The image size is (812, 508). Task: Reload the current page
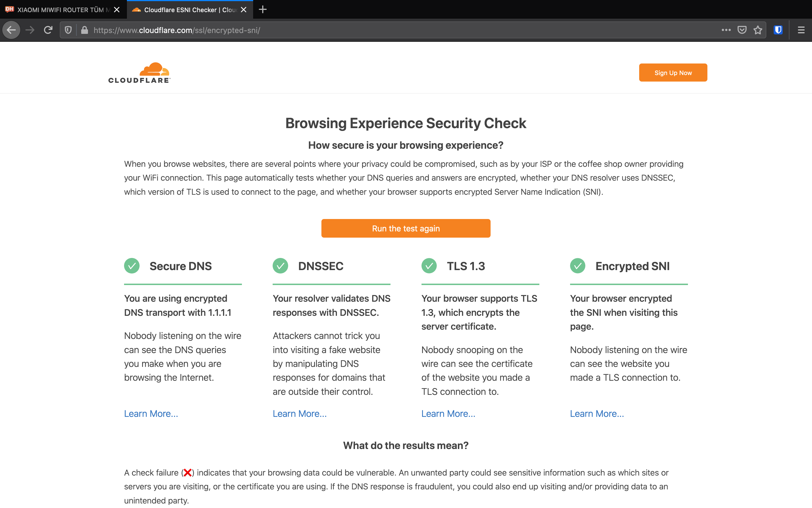pos(48,30)
